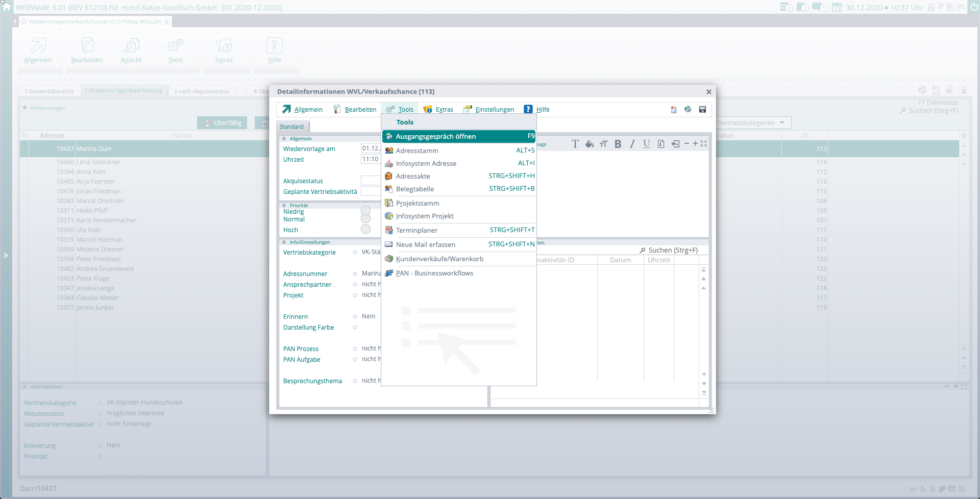This screenshot has width=980, height=499.
Task: Select the Hoch priority radio button
Action: (365, 230)
